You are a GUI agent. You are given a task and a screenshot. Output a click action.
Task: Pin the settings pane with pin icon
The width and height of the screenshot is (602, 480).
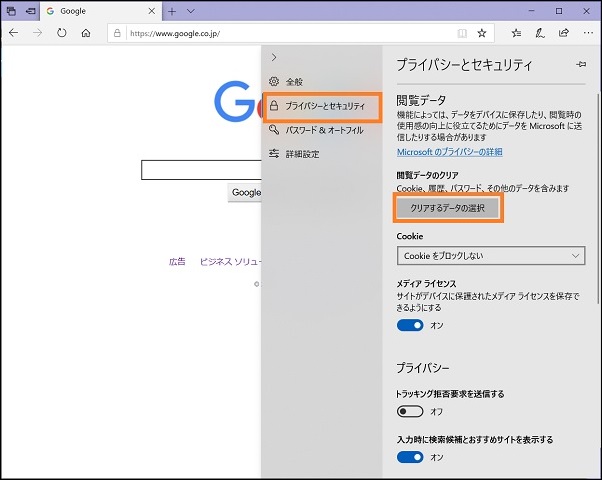point(582,63)
